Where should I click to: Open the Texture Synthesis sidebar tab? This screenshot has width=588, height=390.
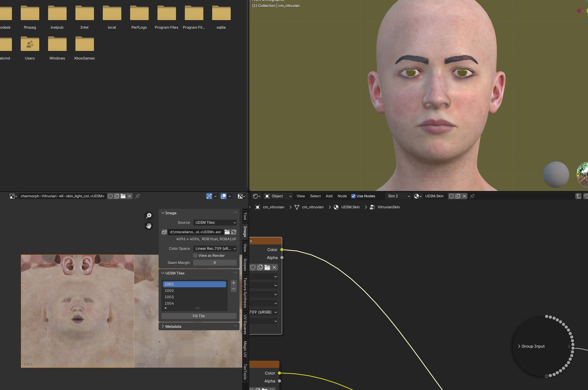pyautogui.click(x=245, y=293)
